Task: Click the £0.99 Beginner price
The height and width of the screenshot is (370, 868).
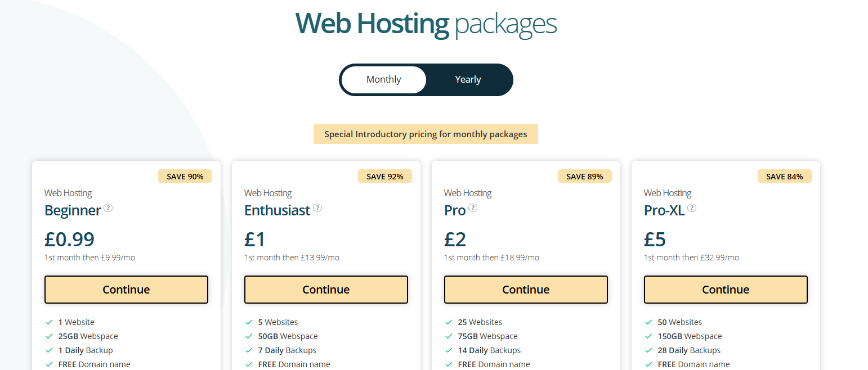Action: point(70,240)
